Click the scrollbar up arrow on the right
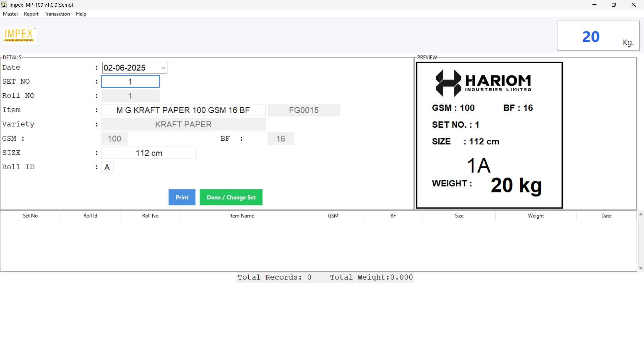The width and height of the screenshot is (644, 363). tap(641, 214)
